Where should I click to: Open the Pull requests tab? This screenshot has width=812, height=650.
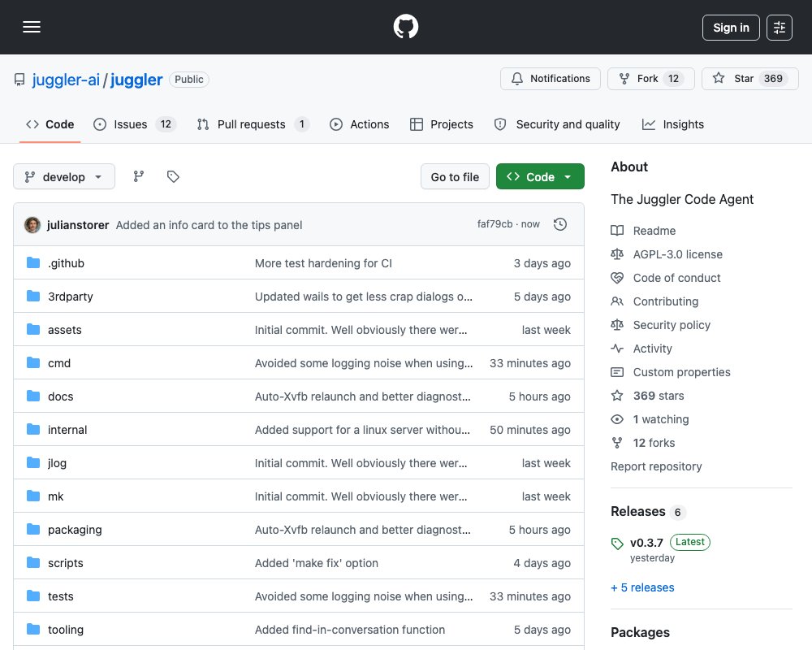pos(253,124)
